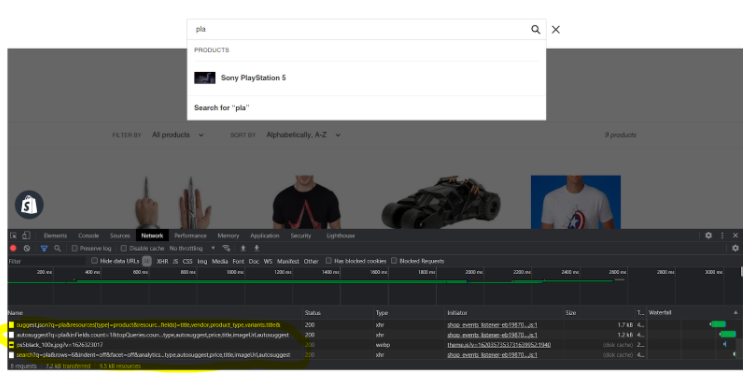Viewport: 751px width, 381px height.
Task: Open theme.js initiator link
Action: pos(499,345)
